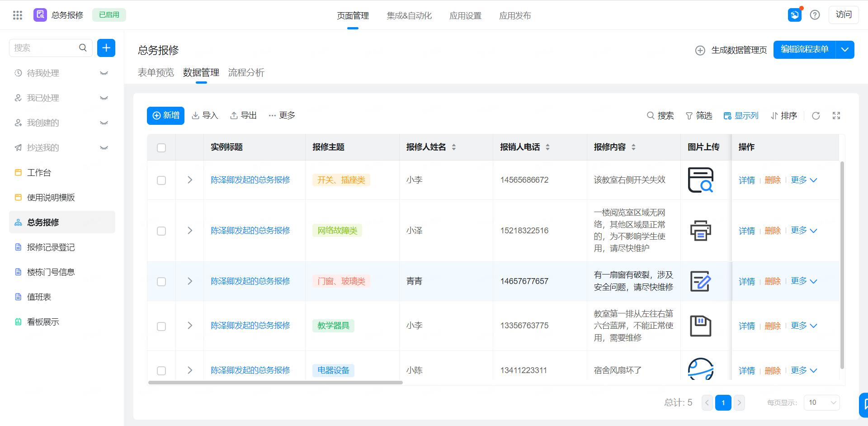Check the row for 小泽
The width and height of the screenshot is (868, 426).
(161, 231)
